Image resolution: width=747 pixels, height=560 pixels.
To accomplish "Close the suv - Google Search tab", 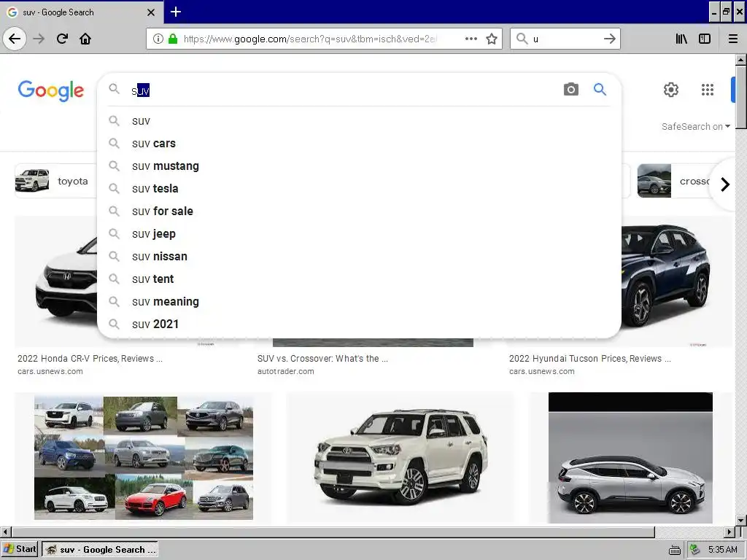I will (151, 12).
